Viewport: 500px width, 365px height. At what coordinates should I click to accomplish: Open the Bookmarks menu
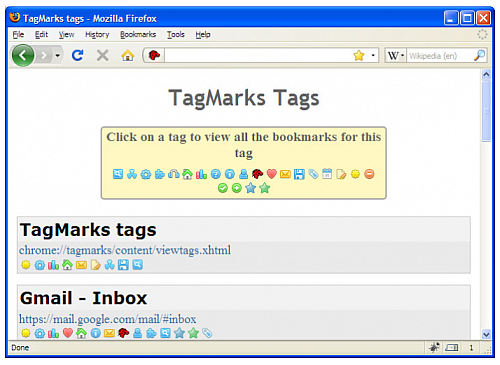138,34
